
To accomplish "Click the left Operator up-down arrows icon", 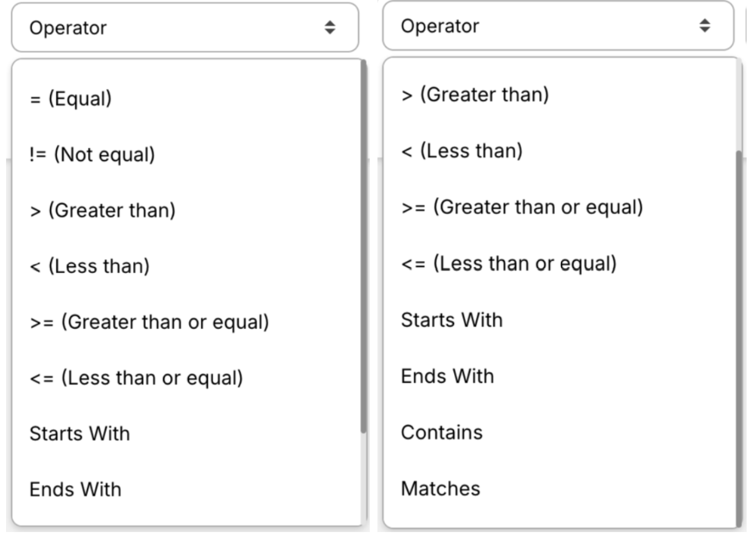I will pyautogui.click(x=330, y=28).
